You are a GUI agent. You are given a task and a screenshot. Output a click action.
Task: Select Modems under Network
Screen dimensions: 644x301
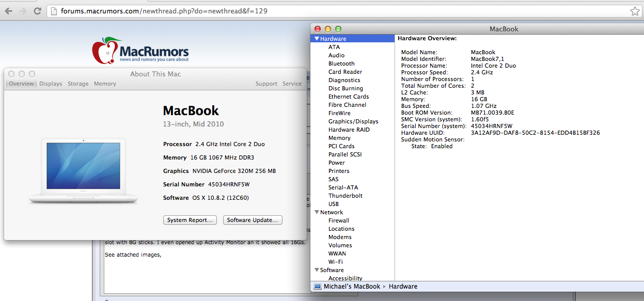(x=340, y=237)
